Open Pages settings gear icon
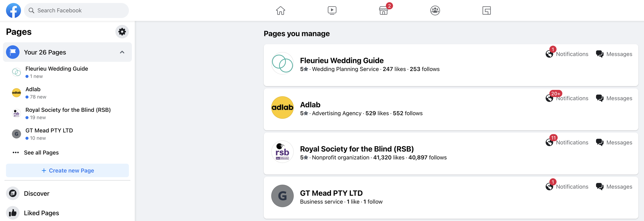The width and height of the screenshot is (644, 221). pyautogui.click(x=122, y=32)
